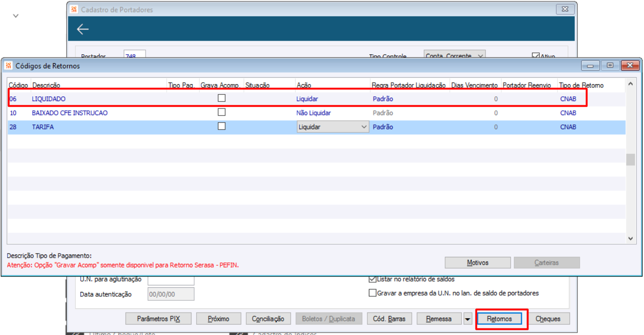Restore the Códigos de Retornos window

click(x=610, y=66)
